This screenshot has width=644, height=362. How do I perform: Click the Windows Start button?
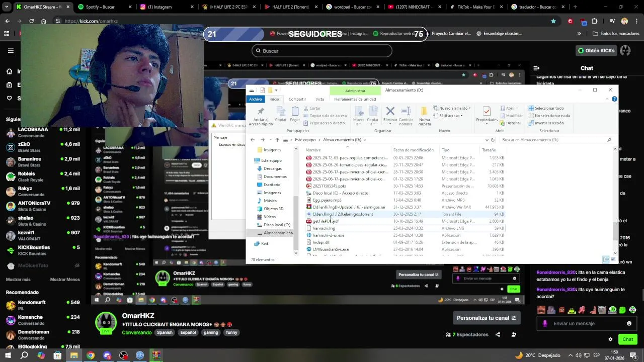coord(8,355)
